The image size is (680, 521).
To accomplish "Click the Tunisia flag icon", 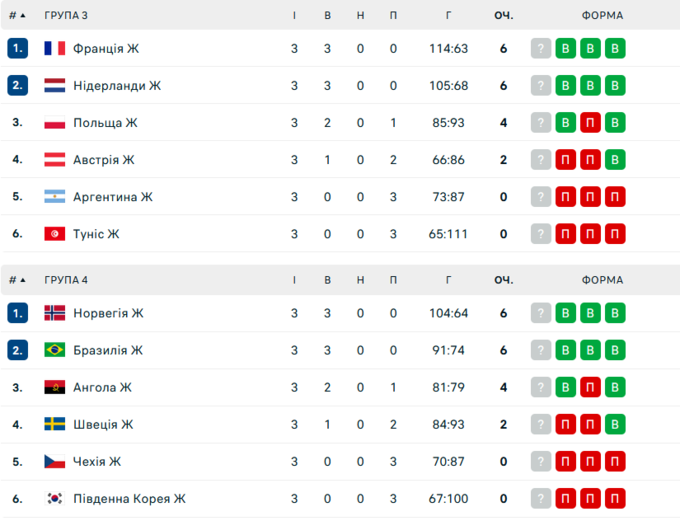I will (x=55, y=234).
